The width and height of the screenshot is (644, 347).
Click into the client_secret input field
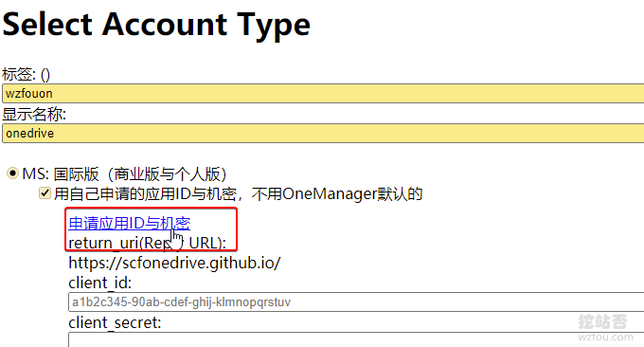click(x=356, y=340)
